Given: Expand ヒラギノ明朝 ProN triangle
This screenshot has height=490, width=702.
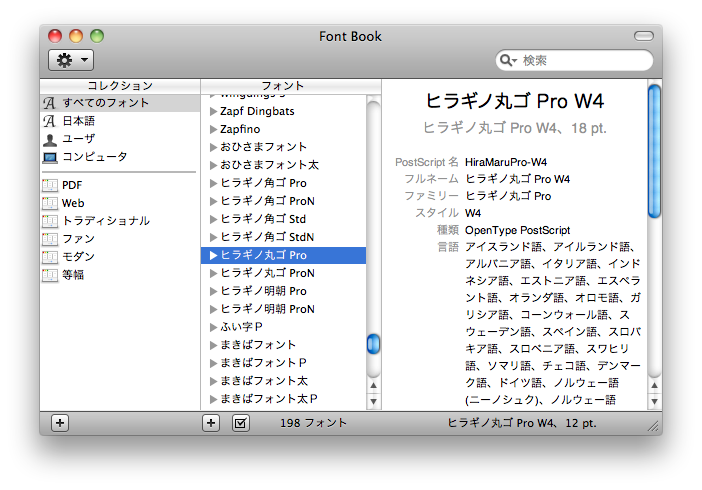Looking at the screenshot, I should pyautogui.click(x=214, y=309).
